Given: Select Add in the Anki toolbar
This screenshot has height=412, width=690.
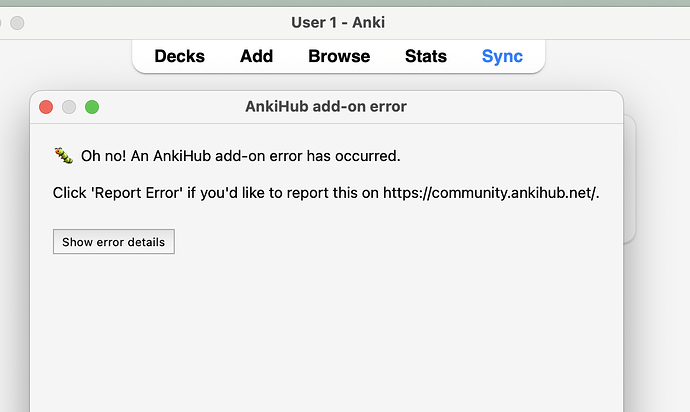Looking at the screenshot, I should (x=256, y=56).
